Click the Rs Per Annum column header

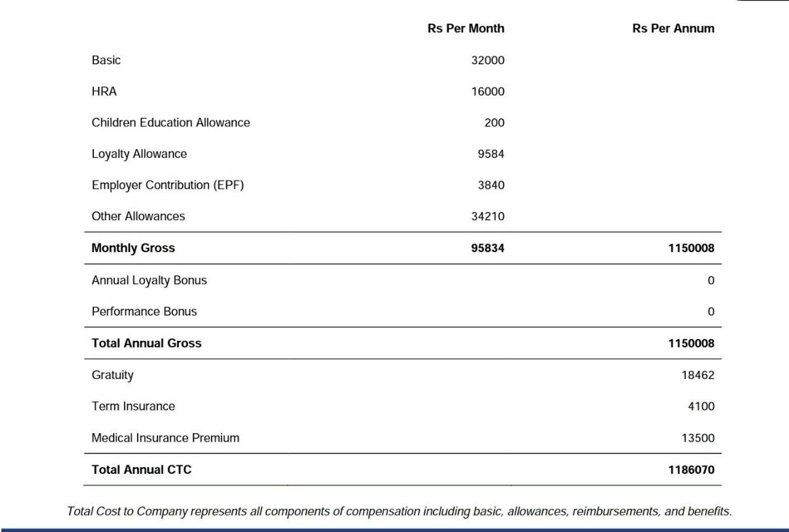point(673,28)
